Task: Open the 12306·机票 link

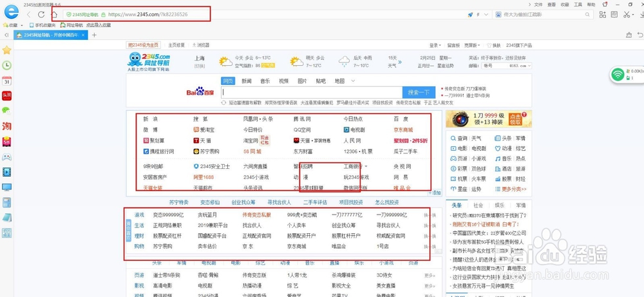Action: tap(358, 151)
